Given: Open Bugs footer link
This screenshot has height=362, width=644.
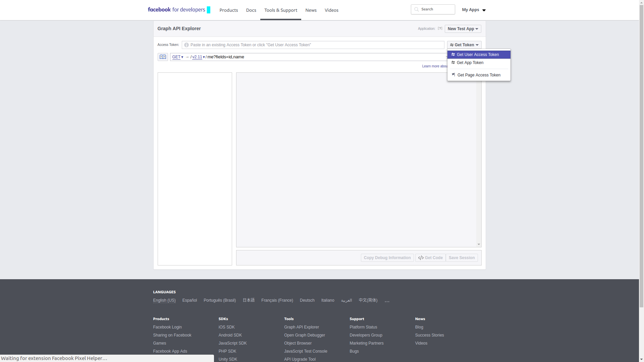Looking at the screenshot, I should pyautogui.click(x=354, y=351).
